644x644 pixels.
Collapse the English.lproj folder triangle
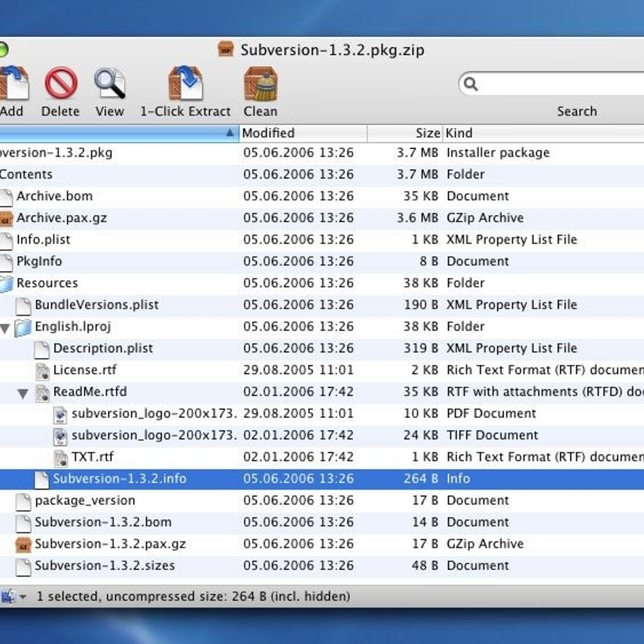[5, 328]
